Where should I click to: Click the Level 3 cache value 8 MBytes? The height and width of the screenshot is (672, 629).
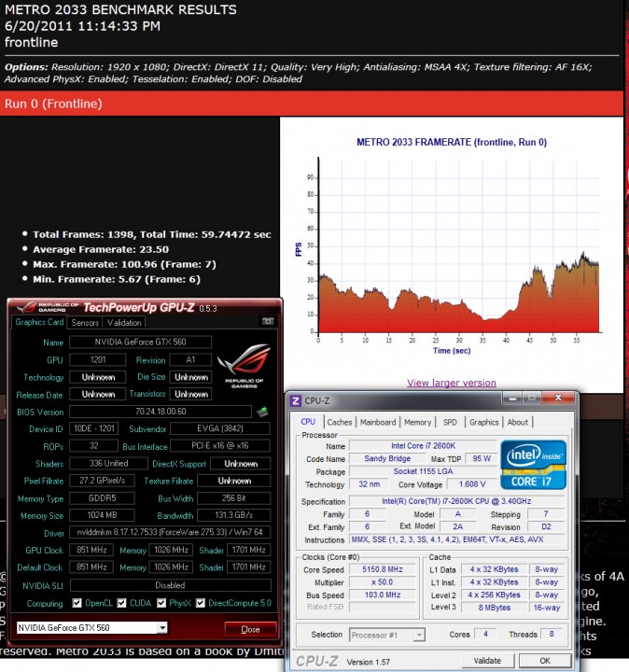click(494, 608)
